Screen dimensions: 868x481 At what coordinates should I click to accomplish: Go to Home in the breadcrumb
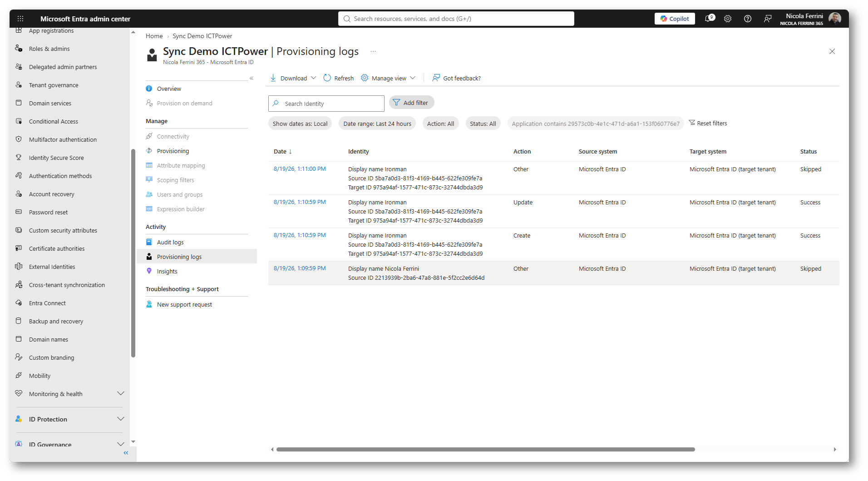[x=154, y=36]
